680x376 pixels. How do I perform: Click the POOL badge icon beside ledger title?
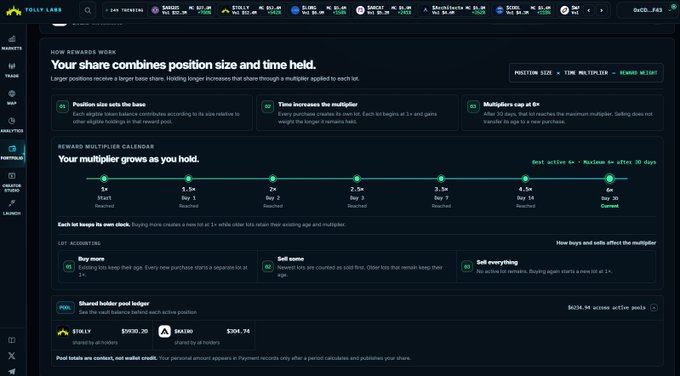tap(65, 307)
